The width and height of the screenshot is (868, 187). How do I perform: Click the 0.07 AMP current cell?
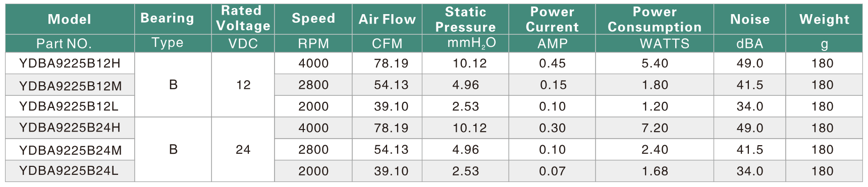(552, 171)
